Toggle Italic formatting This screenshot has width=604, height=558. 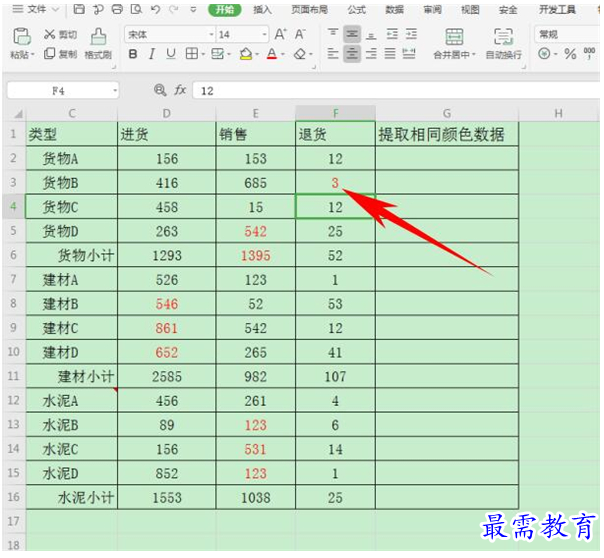(x=152, y=54)
